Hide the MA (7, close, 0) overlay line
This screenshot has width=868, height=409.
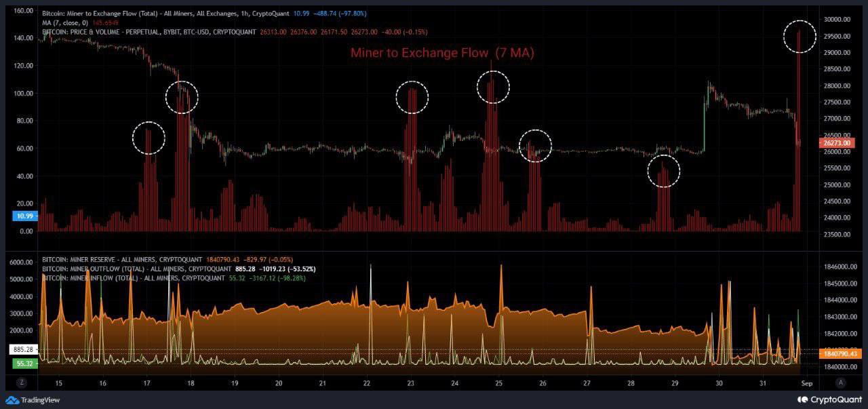point(64,22)
